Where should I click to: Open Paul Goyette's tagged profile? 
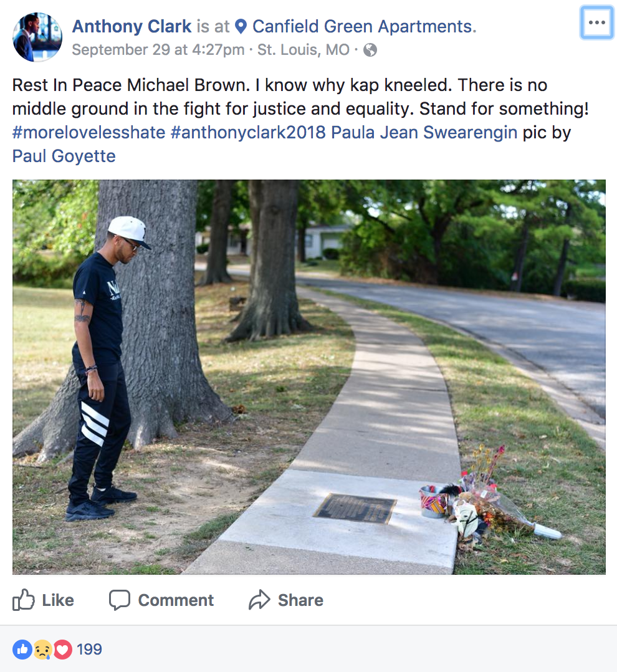coord(64,156)
